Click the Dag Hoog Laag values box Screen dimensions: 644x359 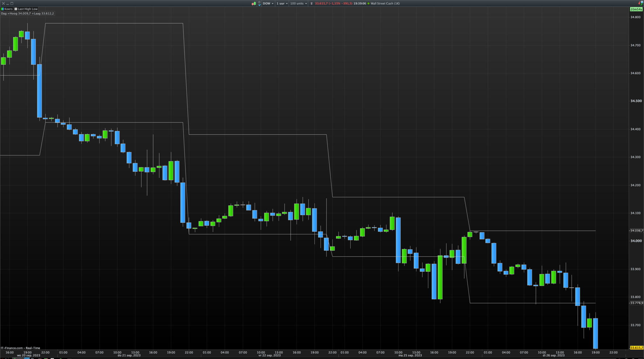[x=27, y=14]
